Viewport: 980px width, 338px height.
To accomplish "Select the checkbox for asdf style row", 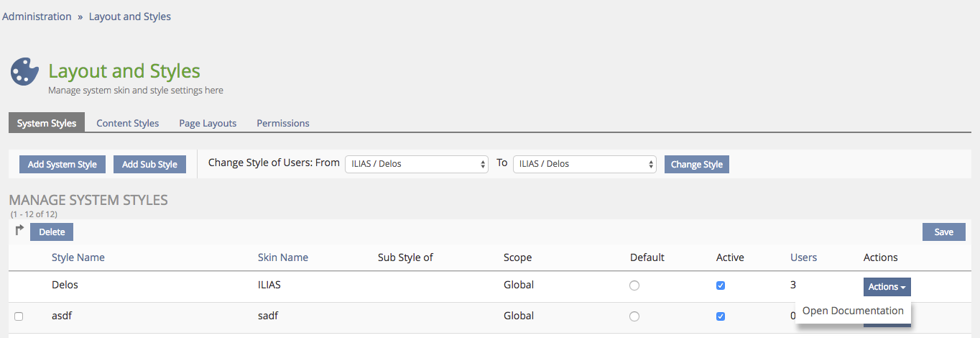I will 19,316.
